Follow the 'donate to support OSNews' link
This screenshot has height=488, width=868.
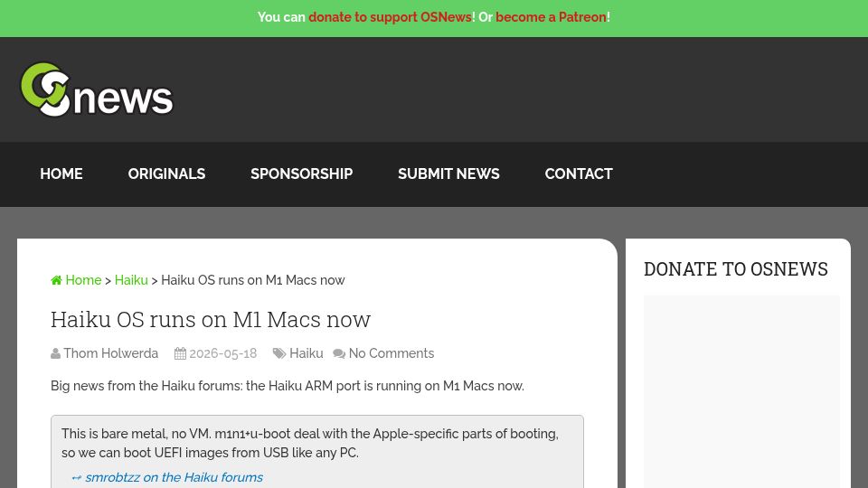(x=390, y=17)
